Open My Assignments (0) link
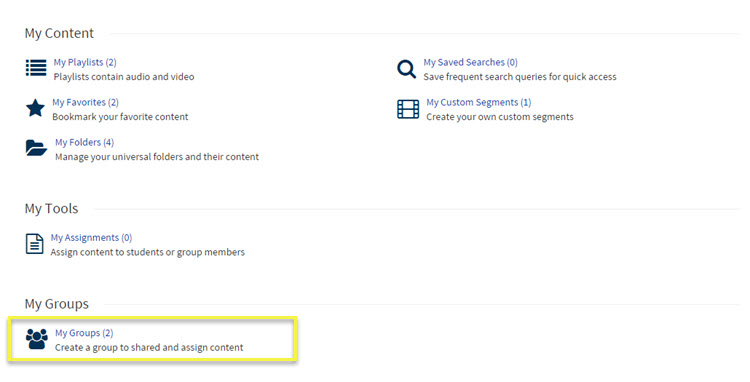 coord(91,238)
